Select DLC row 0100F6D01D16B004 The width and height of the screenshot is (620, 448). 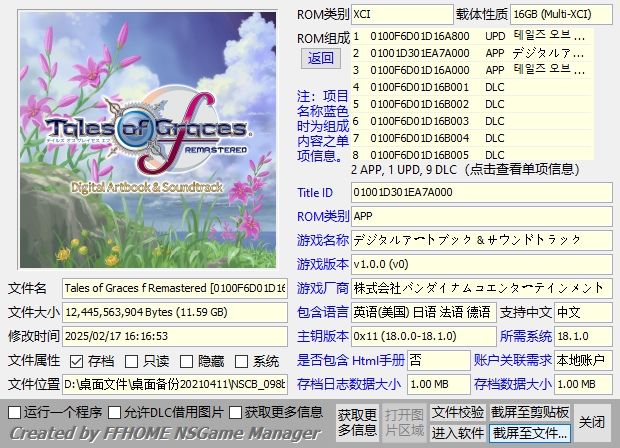pos(472,138)
